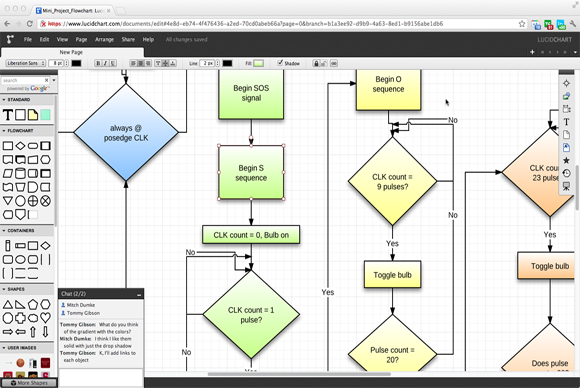Screen dimensions: 580x388
Task: Select the New Page tab
Action: tap(71, 52)
